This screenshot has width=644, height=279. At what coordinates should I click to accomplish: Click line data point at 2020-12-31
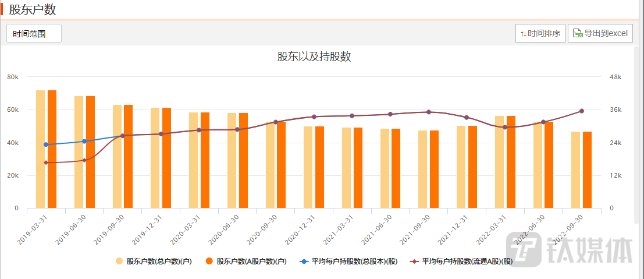314,117
